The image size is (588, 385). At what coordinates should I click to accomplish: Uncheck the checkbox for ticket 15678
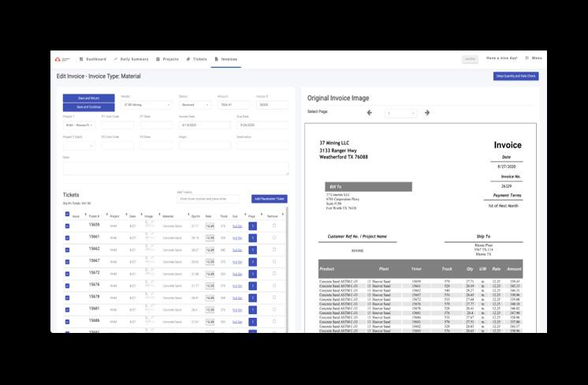click(67, 298)
